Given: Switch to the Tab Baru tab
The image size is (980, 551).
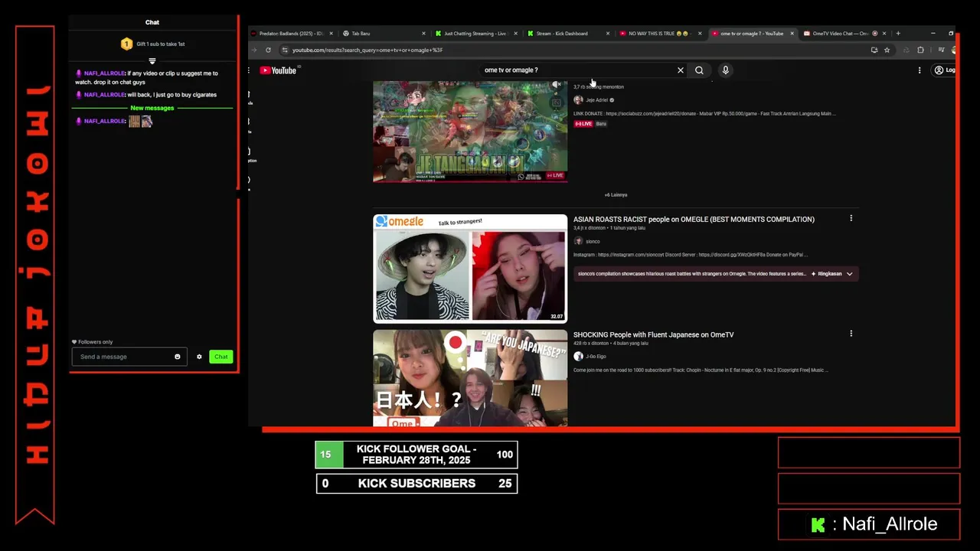Looking at the screenshot, I should (x=383, y=34).
